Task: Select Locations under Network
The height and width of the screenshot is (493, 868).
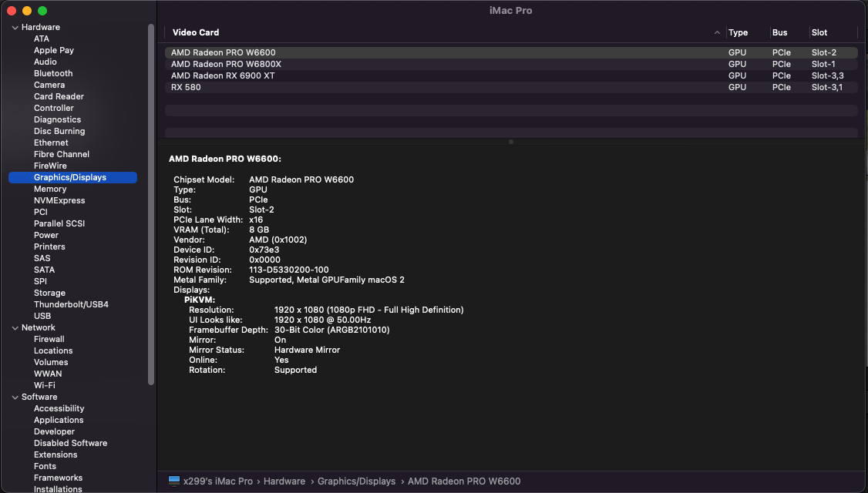Action: [53, 350]
